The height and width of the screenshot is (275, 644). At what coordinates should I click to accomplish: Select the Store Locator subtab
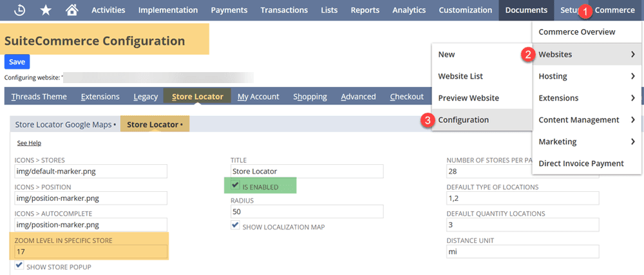pyautogui.click(x=155, y=124)
